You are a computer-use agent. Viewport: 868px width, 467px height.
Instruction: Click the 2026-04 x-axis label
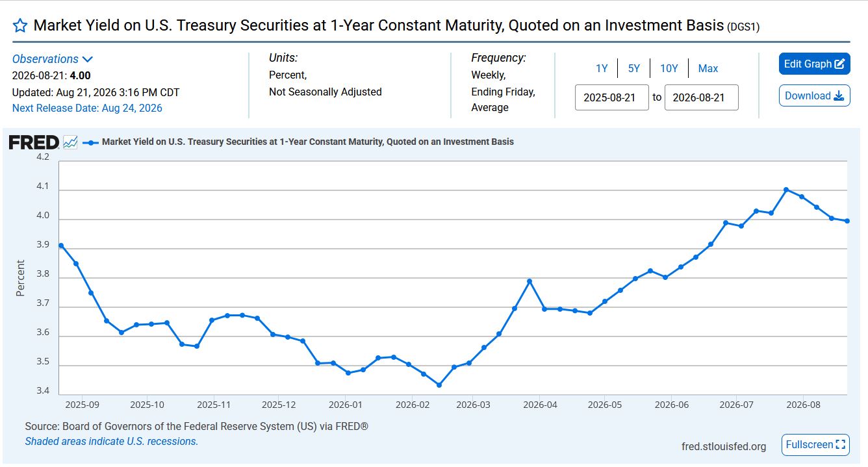coord(541,404)
